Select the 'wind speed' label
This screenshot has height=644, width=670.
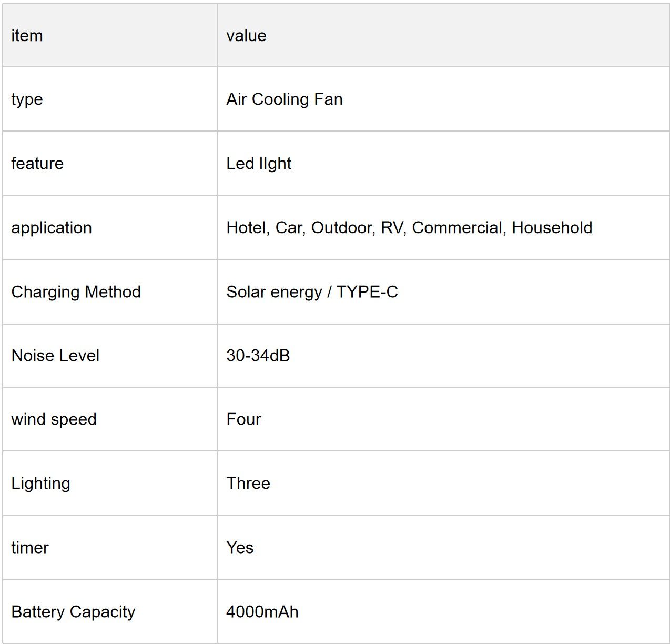(x=54, y=419)
